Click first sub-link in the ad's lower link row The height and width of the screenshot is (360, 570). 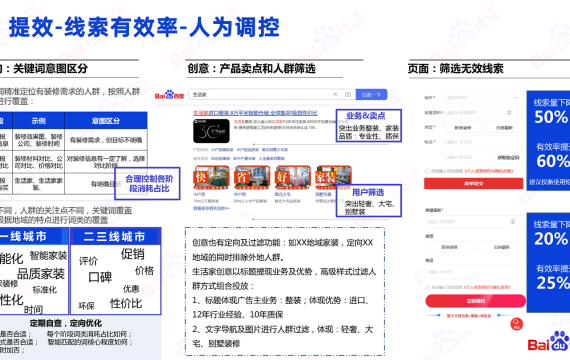221,159
